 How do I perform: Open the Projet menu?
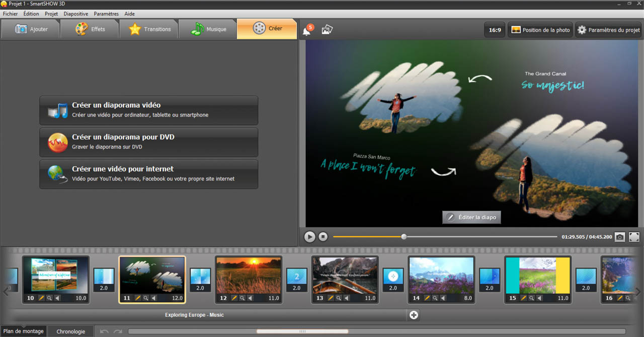coord(51,14)
